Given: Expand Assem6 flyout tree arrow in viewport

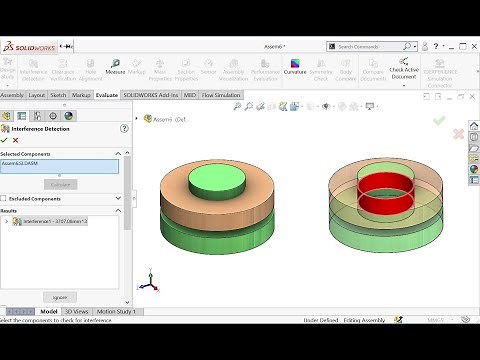Looking at the screenshot, I should tap(136, 118).
